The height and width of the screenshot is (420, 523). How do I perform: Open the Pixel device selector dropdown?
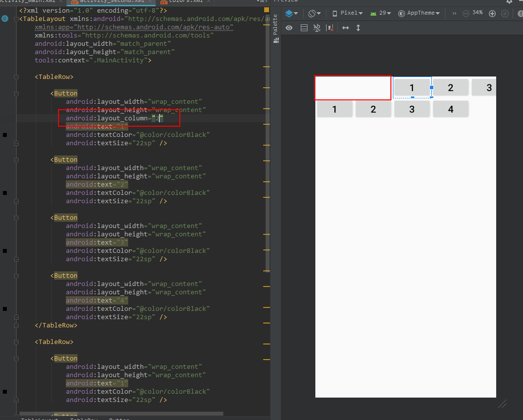(348, 13)
